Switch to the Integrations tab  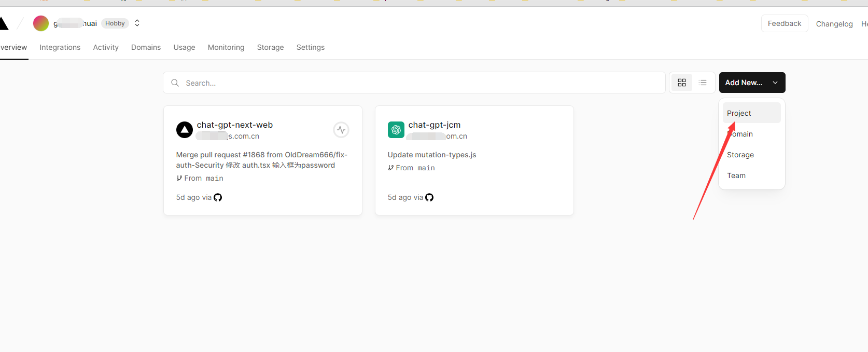point(60,47)
